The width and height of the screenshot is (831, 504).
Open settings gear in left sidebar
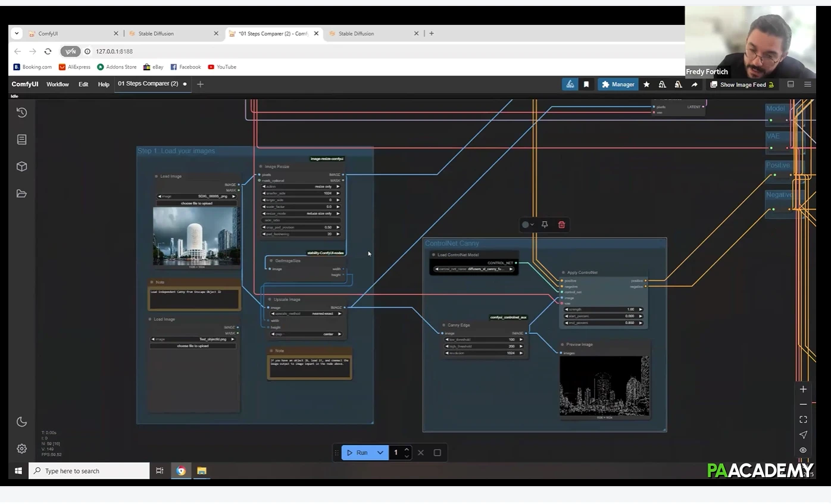click(22, 449)
